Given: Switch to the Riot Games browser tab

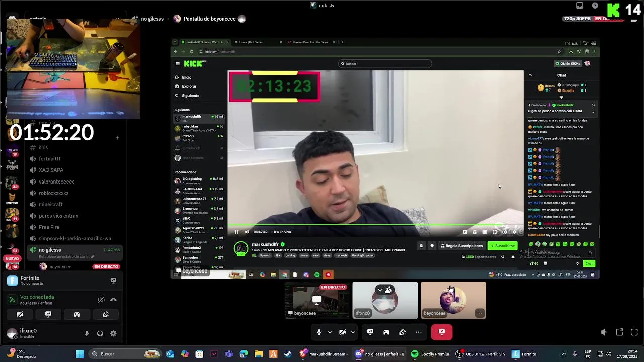Looking at the screenshot, I should tap(258, 42).
